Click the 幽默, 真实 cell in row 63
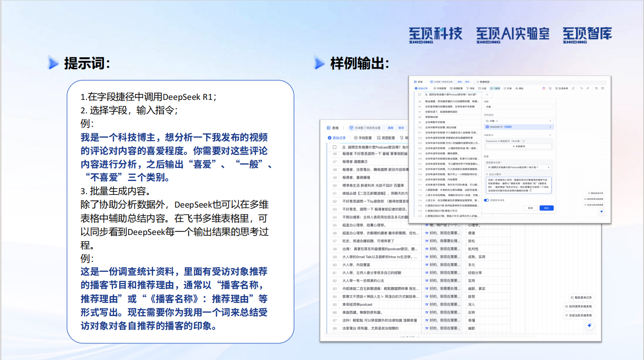This screenshot has height=360, width=644. pyautogui.click(x=488, y=288)
